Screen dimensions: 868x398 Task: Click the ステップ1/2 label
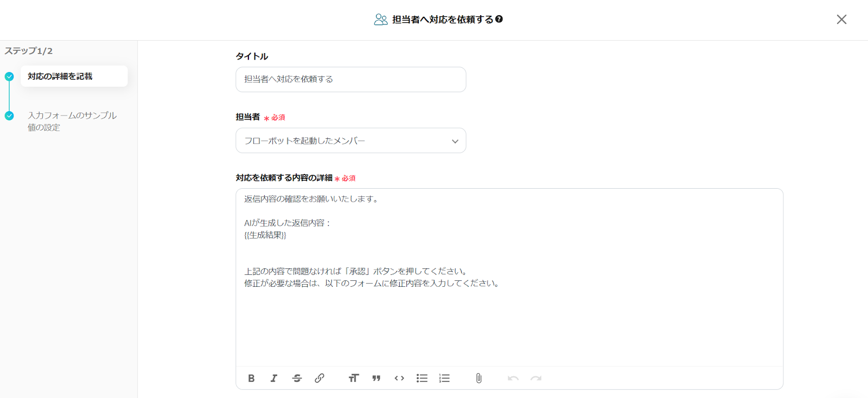tap(29, 51)
